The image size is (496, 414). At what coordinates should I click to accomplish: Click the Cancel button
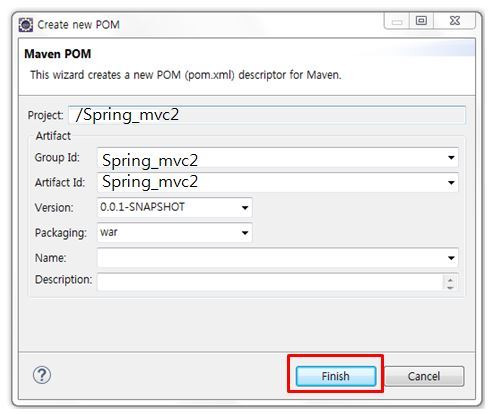[424, 376]
